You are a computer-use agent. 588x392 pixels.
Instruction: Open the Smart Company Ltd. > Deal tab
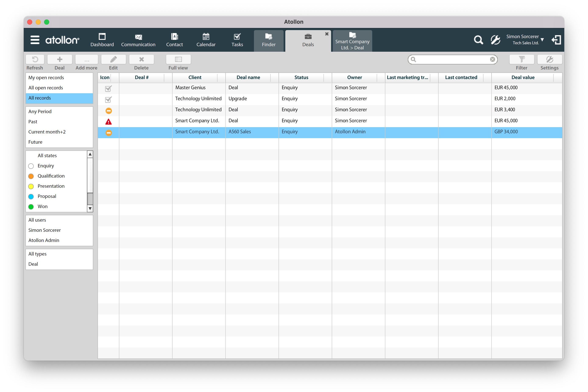coord(352,41)
